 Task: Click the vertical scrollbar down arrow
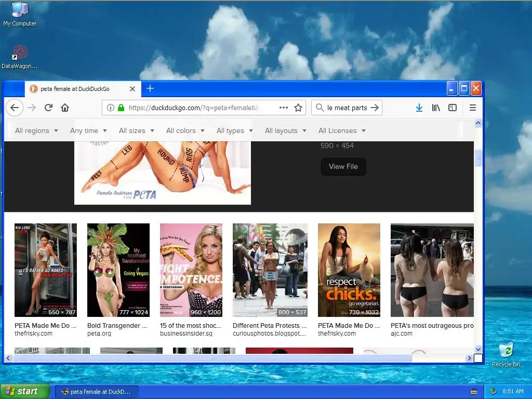[x=478, y=349]
